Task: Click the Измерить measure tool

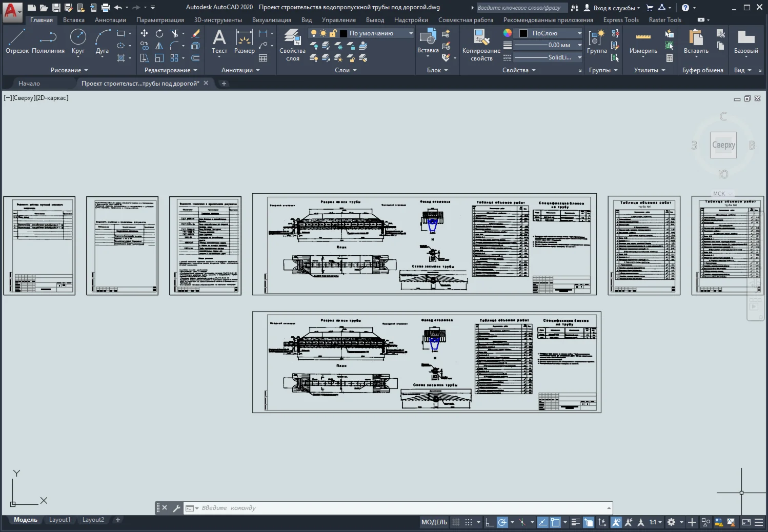Action: (643, 42)
